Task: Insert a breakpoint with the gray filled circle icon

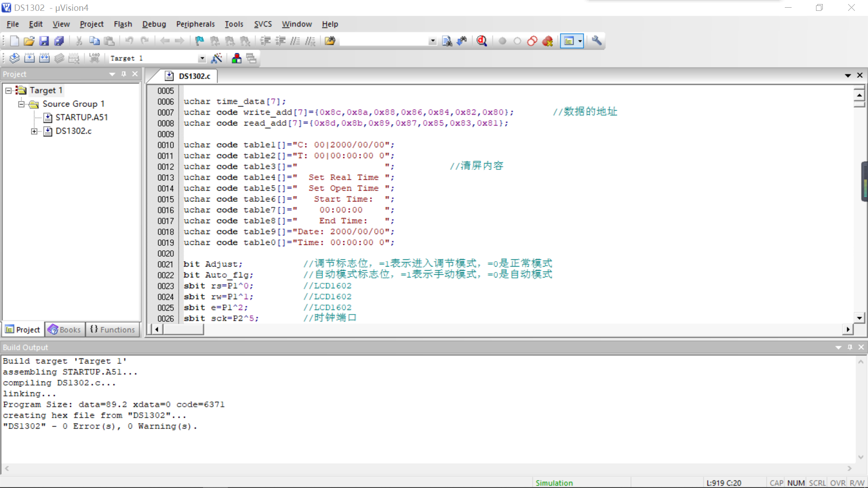Action: coord(502,41)
